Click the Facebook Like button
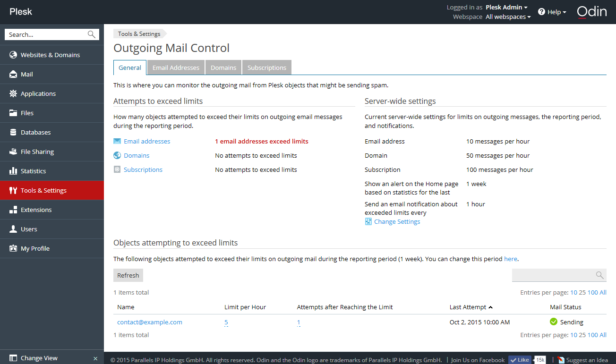Screen dimensions: 616x364 pos(519,360)
